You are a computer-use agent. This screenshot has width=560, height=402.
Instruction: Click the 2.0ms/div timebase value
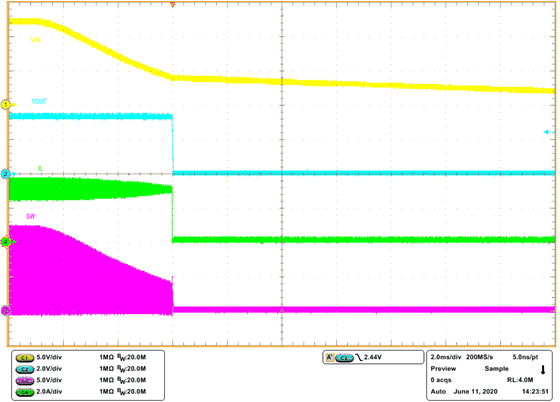pos(446,357)
